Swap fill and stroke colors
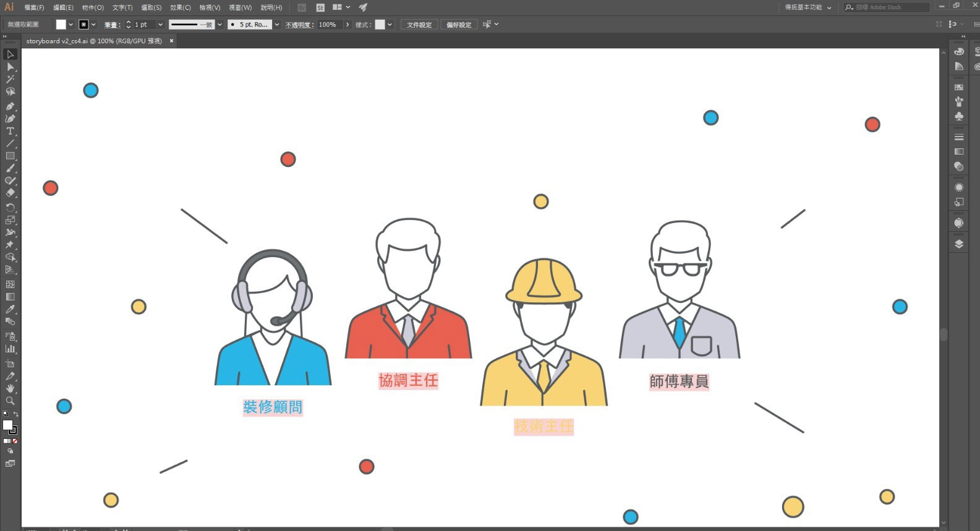This screenshot has height=531, width=980. (x=15, y=414)
